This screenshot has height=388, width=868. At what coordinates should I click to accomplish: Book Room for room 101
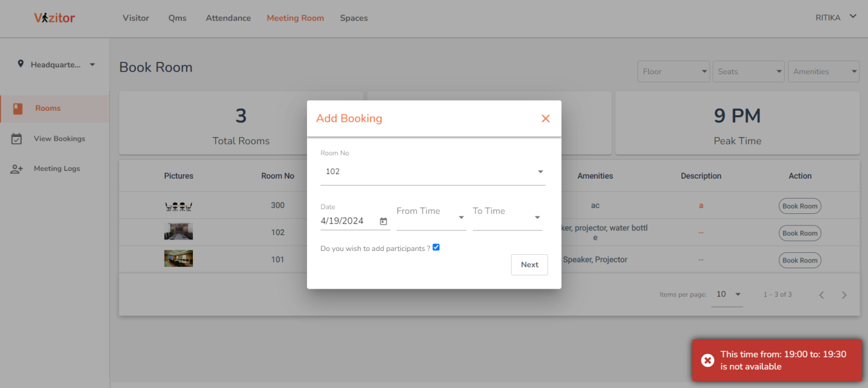(799, 260)
